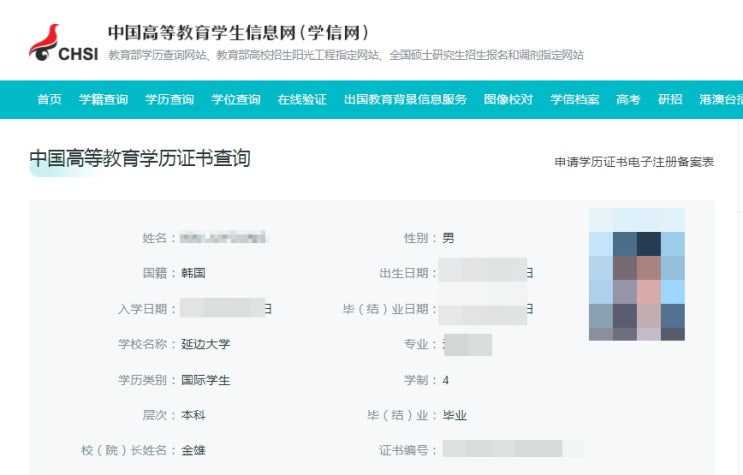Select president name 金雄
Image resolution: width=743 pixels, height=475 pixels.
pyautogui.click(x=193, y=450)
